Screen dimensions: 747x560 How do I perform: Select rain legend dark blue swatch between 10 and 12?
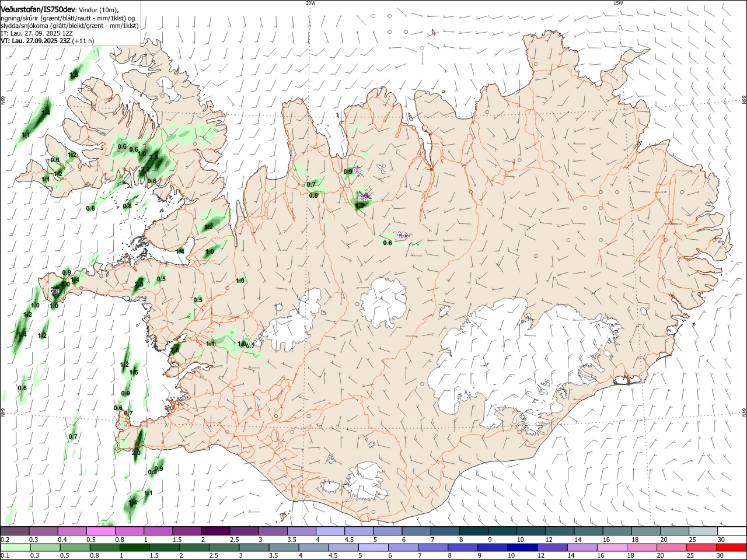click(x=524, y=547)
